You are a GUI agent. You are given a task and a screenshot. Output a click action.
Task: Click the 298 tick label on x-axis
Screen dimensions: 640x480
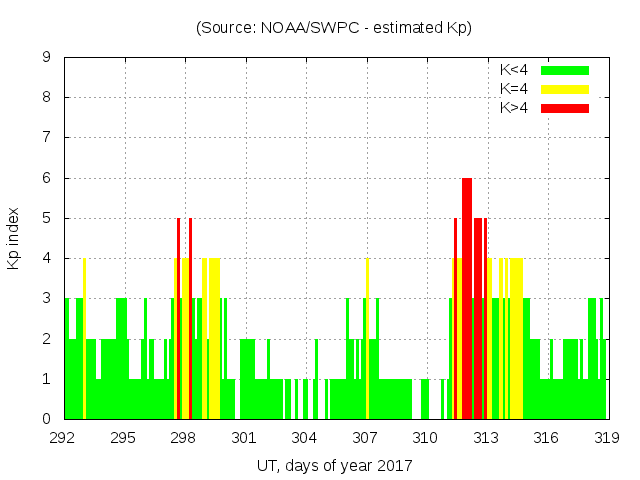point(185,438)
